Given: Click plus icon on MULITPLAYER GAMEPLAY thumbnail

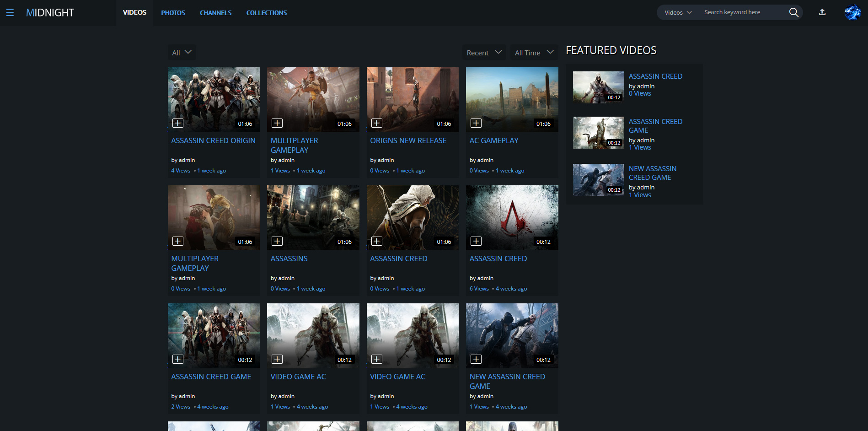Looking at the screenshot, I should point(277,123).
